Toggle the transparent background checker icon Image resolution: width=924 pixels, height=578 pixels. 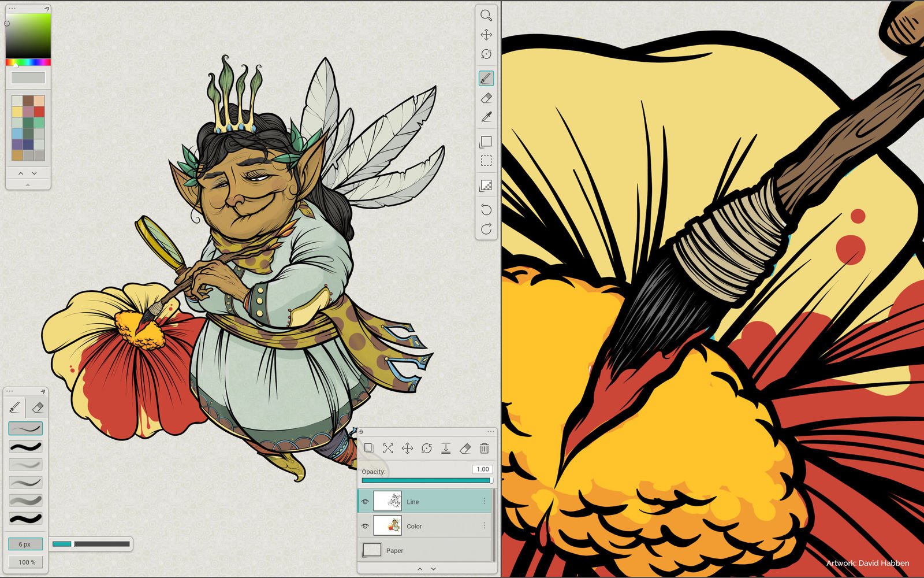coord(486,186)
